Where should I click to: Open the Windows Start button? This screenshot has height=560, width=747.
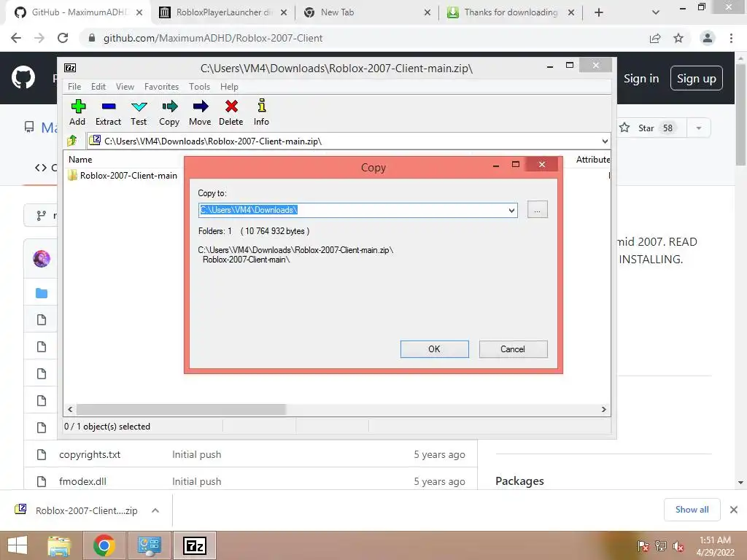click(18, 545)
